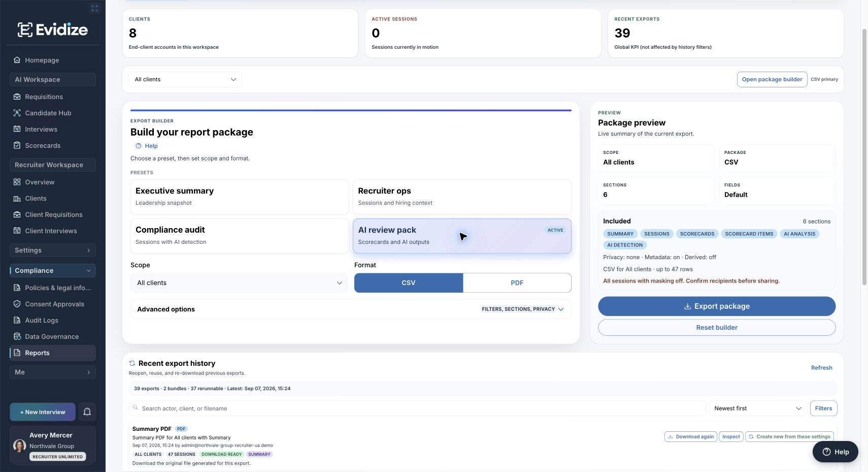Click the Candidate Hub icon
868x472 pixels.
pos(17,113)
